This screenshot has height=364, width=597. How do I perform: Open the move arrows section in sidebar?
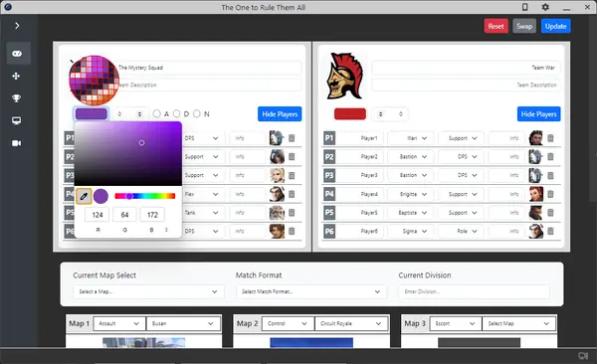(x=16, y=77)
